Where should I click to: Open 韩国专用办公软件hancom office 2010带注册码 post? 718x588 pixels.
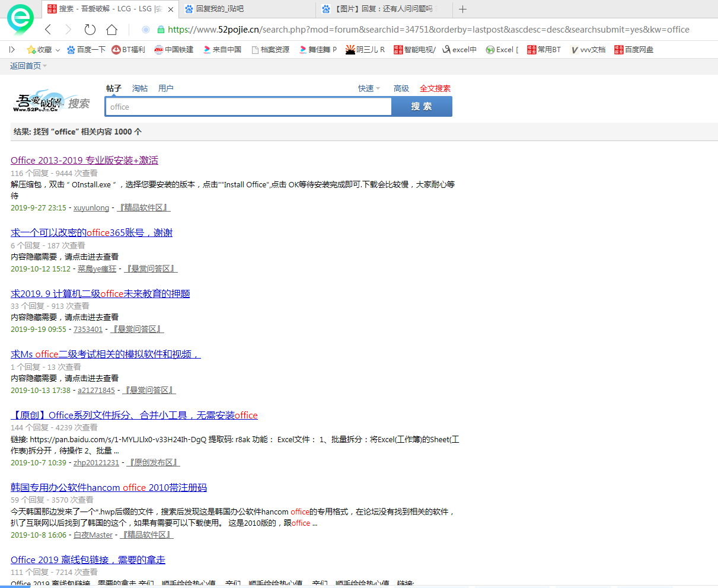(109, 487)
